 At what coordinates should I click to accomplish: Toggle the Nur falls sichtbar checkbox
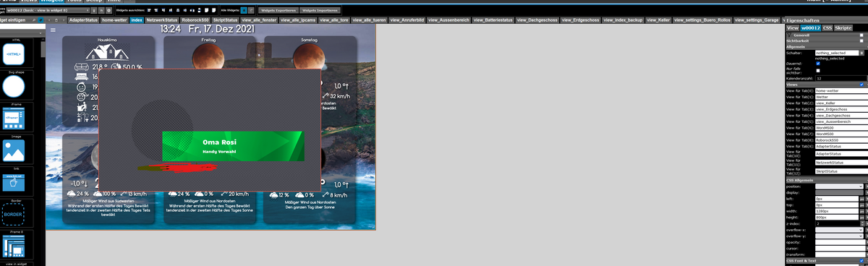tap(817, 70)
